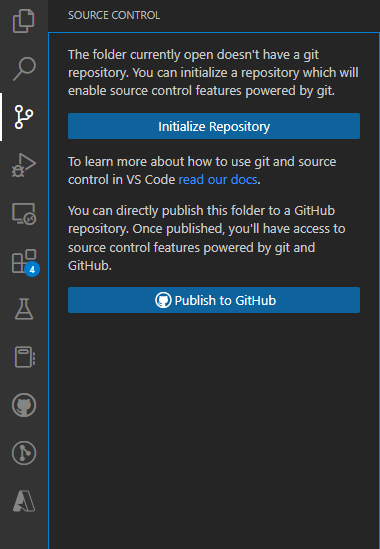
Task: Open the Azure view
Action: pyautogui.click(x=24, y=501)
